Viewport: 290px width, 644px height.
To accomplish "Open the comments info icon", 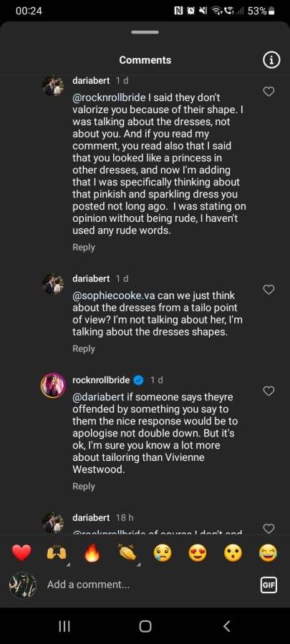I will coord(271,60).
